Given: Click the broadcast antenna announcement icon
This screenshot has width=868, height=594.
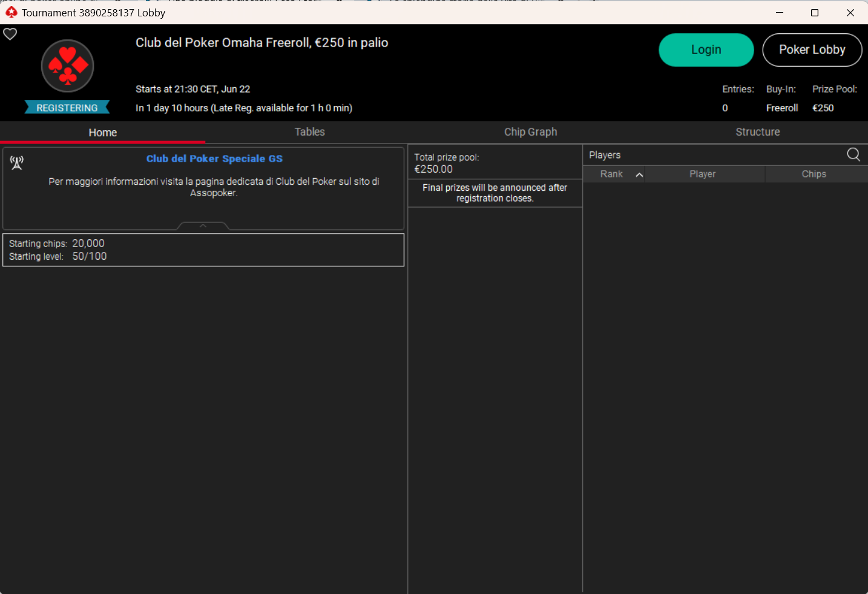Looking at the screenshot, I should pos(17,162).
